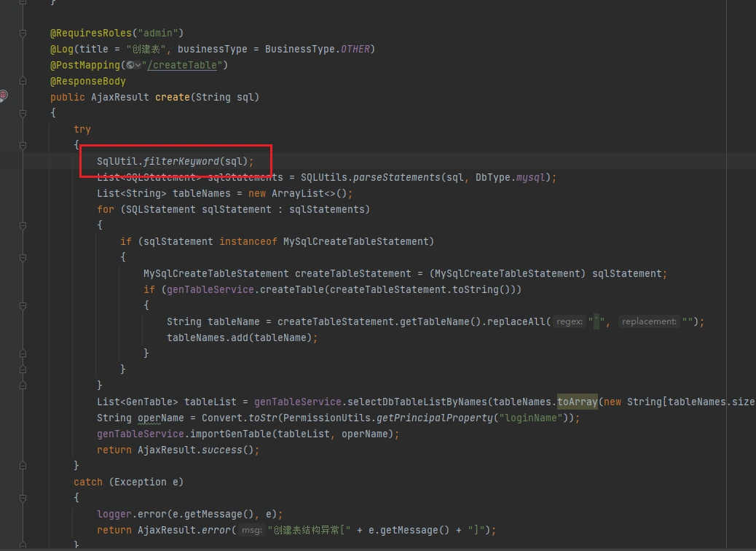Click the fold marker at the @ResponseBody line

point(24,82)
